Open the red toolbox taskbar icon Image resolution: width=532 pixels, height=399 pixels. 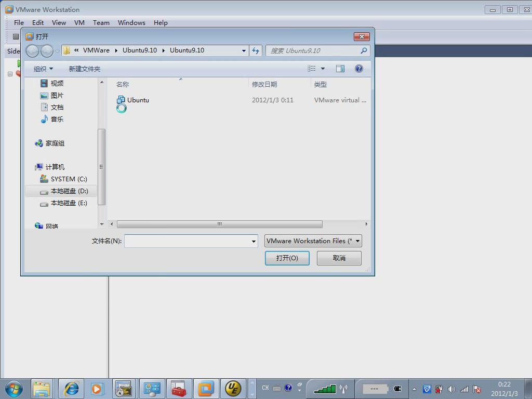tap(179, 389)
